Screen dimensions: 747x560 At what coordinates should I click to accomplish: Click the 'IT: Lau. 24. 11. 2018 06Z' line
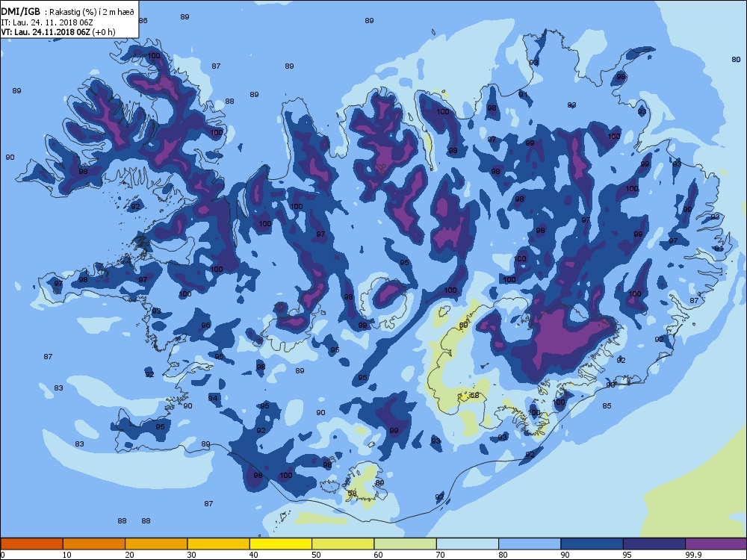(x=46, y=22)
